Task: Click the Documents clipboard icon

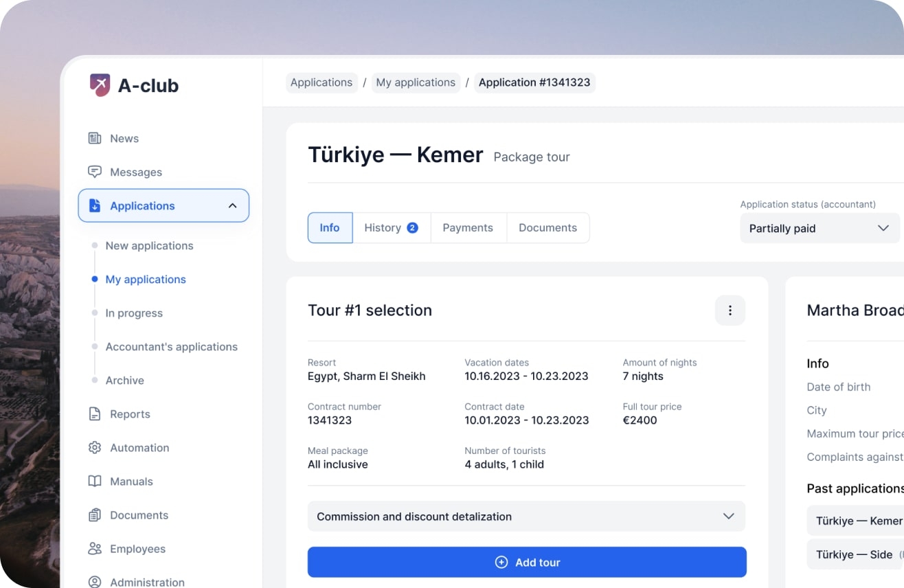Action: pos(95,515)
